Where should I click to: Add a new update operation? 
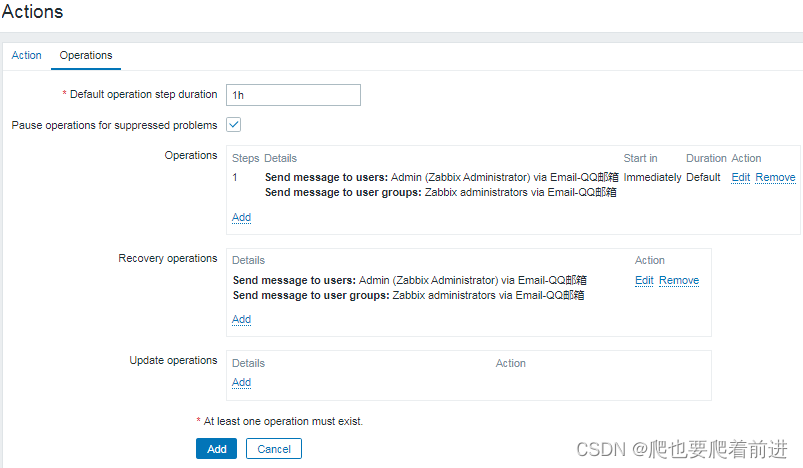click(241, 382)
